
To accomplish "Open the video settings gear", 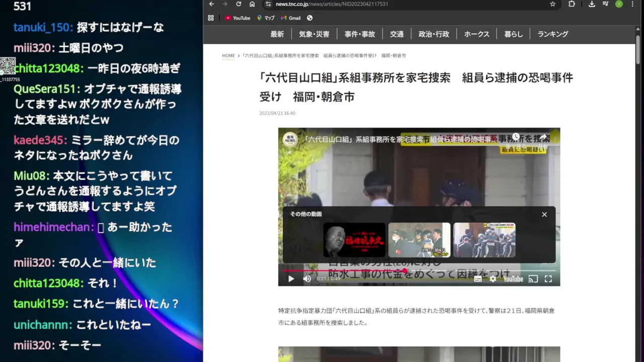I will pos(493,279).
